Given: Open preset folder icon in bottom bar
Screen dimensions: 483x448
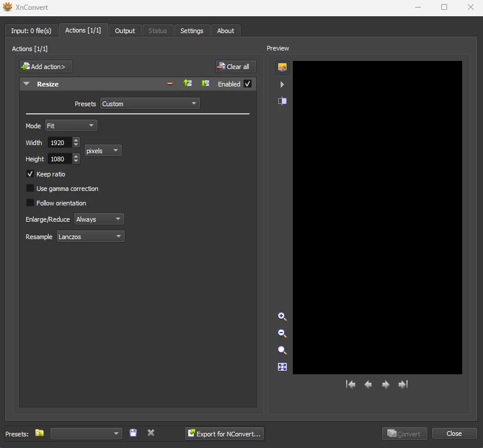Looking at the screenshot, I should click(39, 433).
